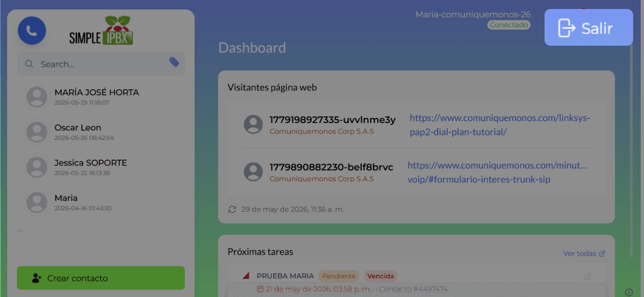Open contact MARÍA JOSÉ HORTA
The width and height of the screenshot is (644, 297).
[x=101, y=97]
